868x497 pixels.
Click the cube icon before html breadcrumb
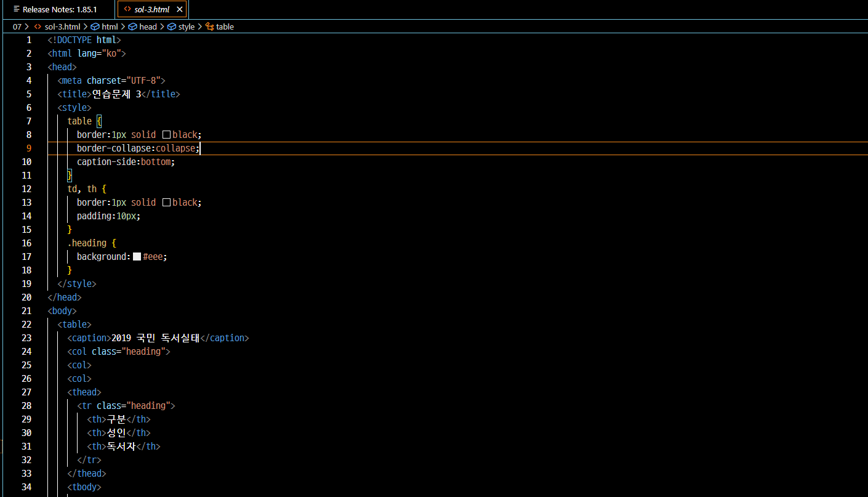[95, 26]
